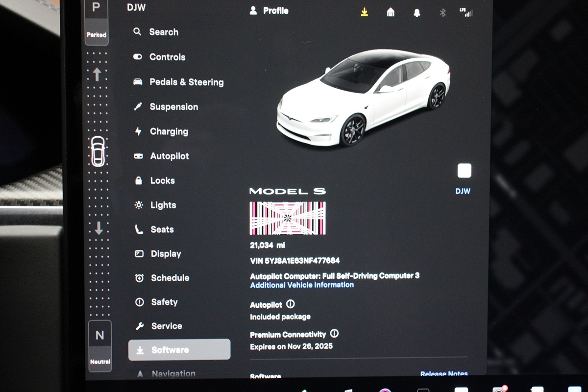
Task: Select the Software menu item
Action: (179, 350)
